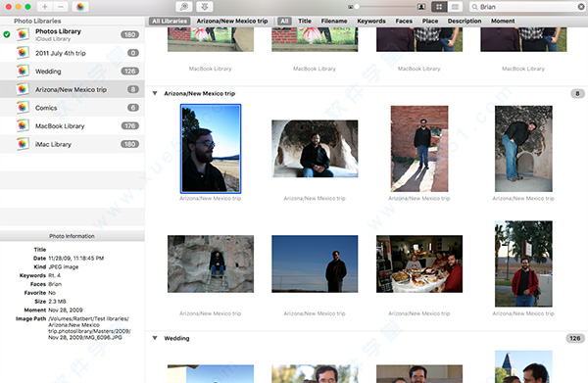Image resolution: width=588 pixels, height=383 pixels.
Task: Select the All search filter
Action: tap(284, 21)
